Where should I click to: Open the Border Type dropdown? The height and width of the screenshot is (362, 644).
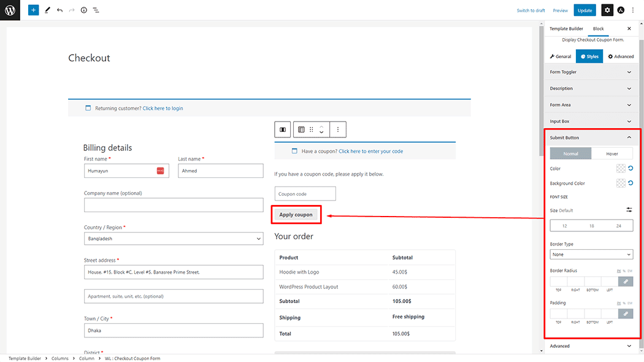[x=591, y=255]
